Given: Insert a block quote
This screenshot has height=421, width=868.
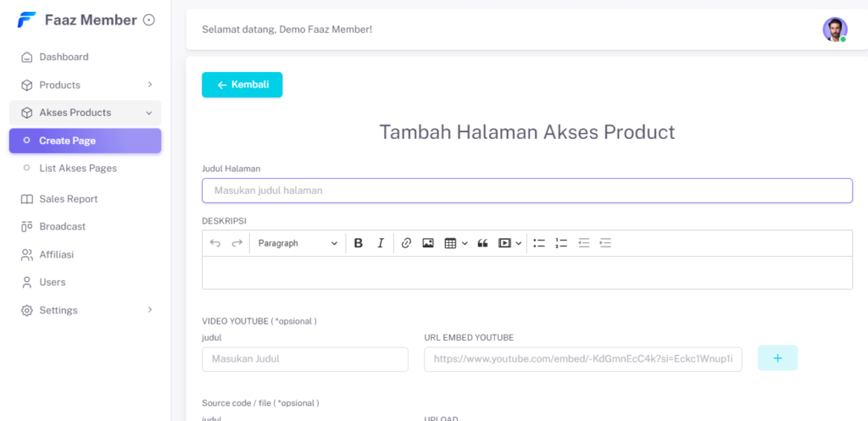Looking at the screenshot, I should click(483, 243).
